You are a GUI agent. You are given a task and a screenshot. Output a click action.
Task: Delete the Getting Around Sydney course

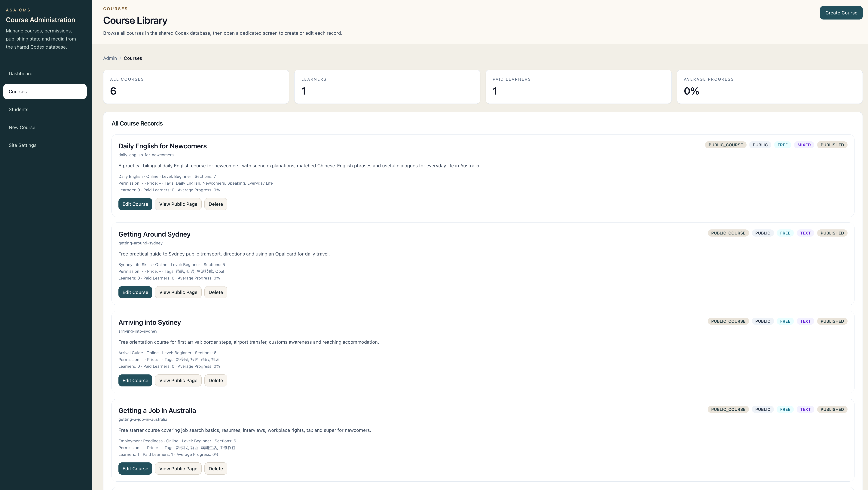pyautogui.click(x=216, y=292)
